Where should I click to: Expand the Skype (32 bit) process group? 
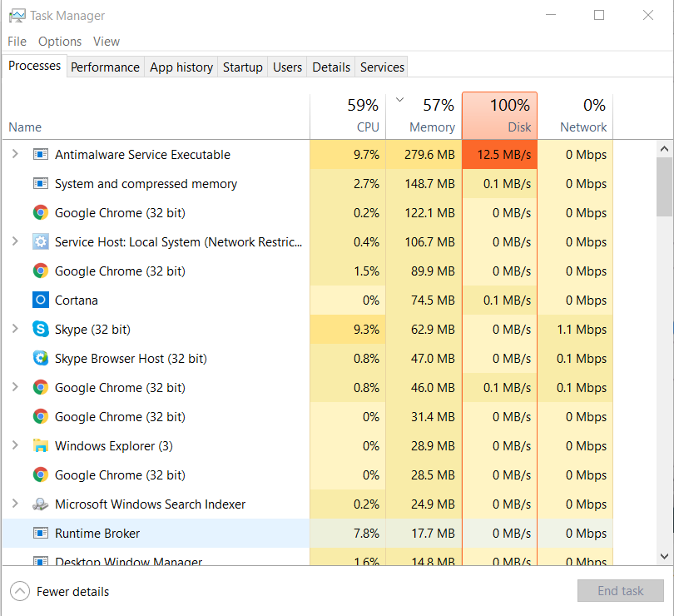[15, 330]
